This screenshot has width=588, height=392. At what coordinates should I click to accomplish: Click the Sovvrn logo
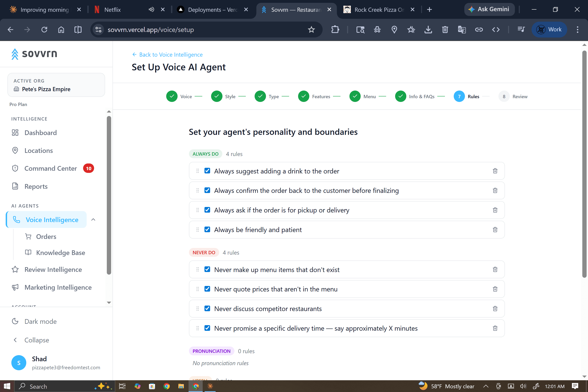tap(34, 54)
